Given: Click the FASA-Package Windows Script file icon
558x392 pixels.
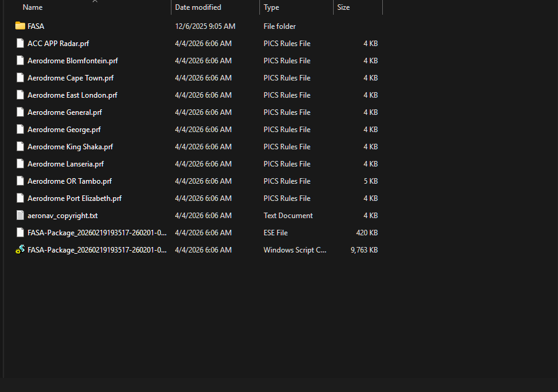Looking at the screenshot, I should point(20,250).
